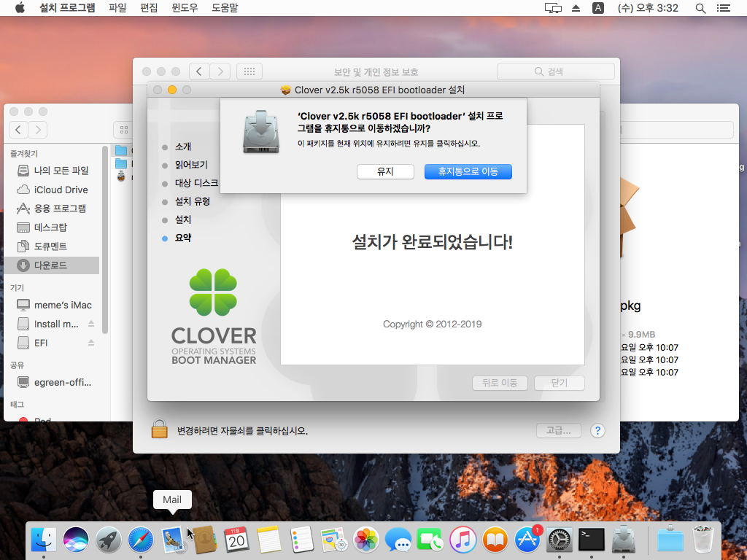
Task: Open the Trash in the Dock
Action: [703, 539]
